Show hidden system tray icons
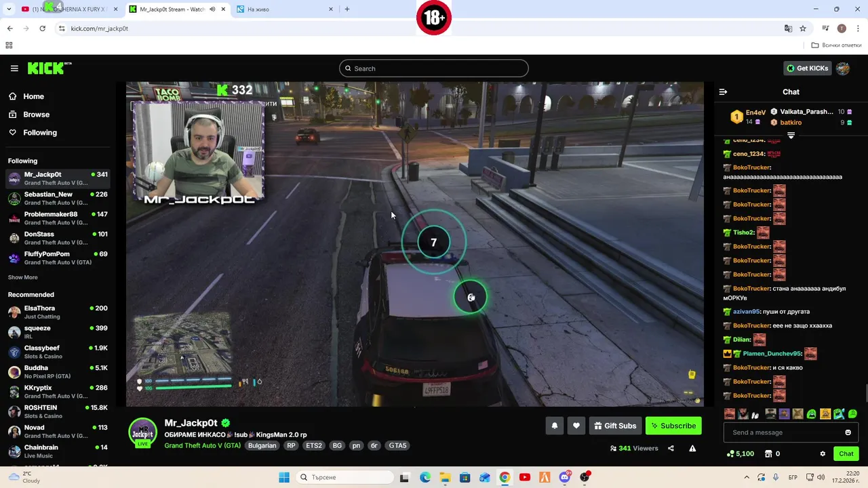Viewport: 868px width, 488px height. (747, 477)
